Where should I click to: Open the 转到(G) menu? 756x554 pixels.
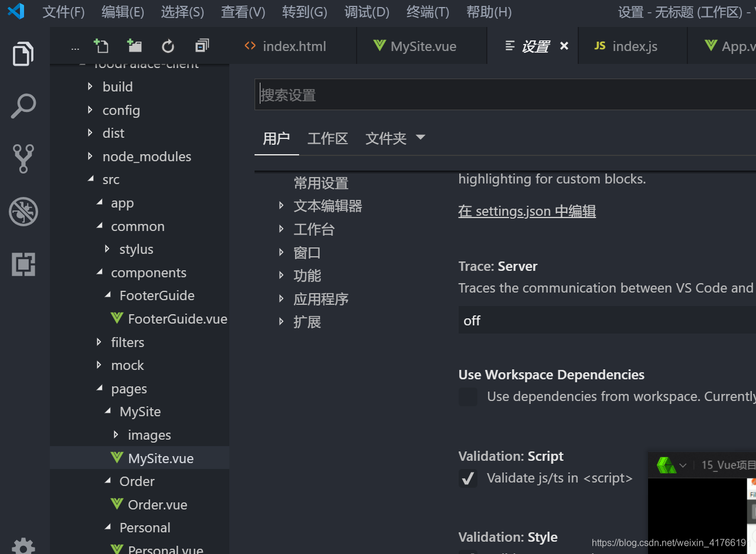click(x=304, y=12)
